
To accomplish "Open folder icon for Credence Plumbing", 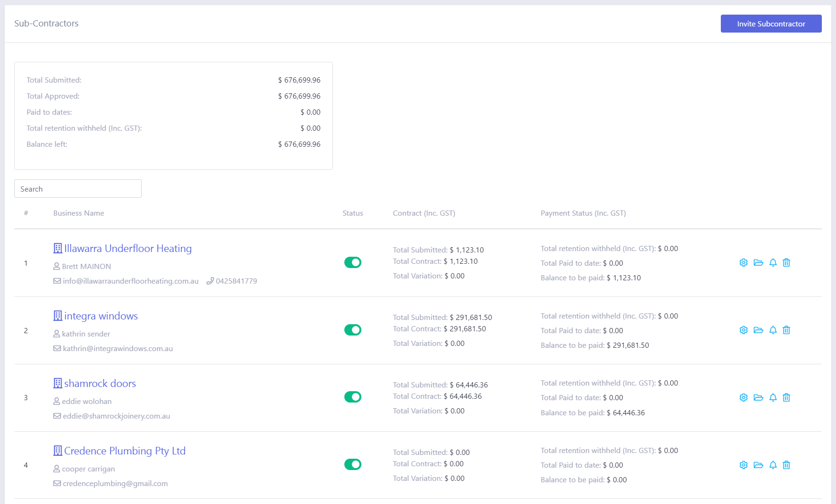I will [758, 465].
